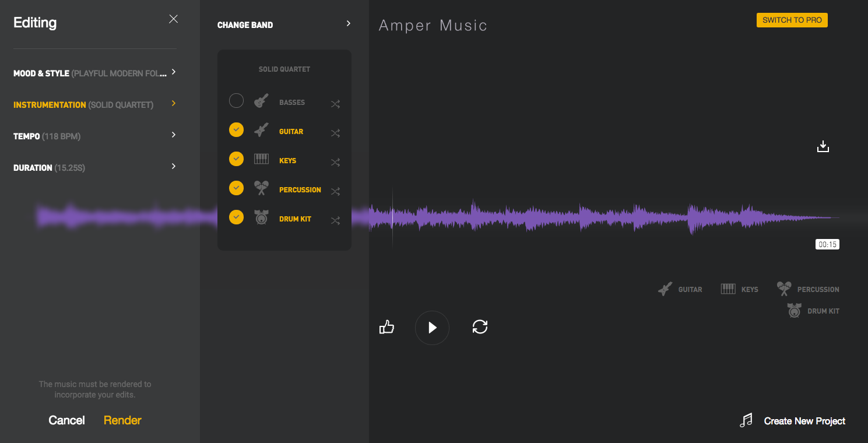Viewport: 868px width, 443px height.
Task: Open Mood & Style settings
Action: (95, 73)
